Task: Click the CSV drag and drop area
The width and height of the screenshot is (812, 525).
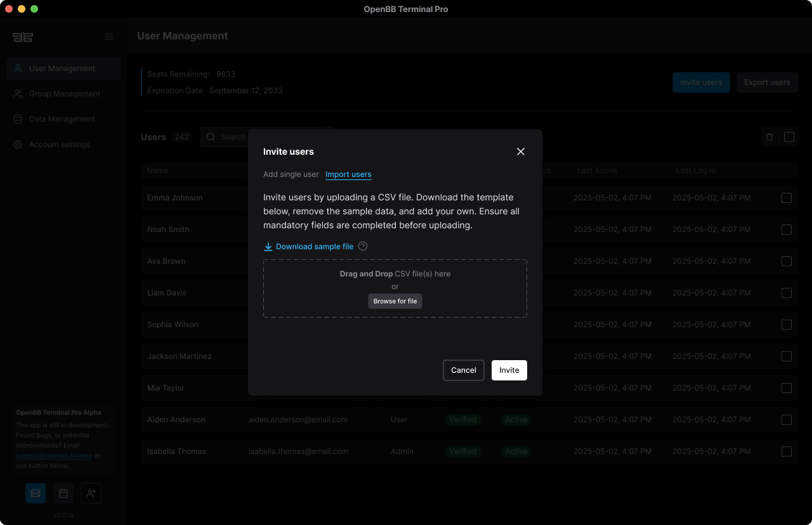Action: point(395,288)
